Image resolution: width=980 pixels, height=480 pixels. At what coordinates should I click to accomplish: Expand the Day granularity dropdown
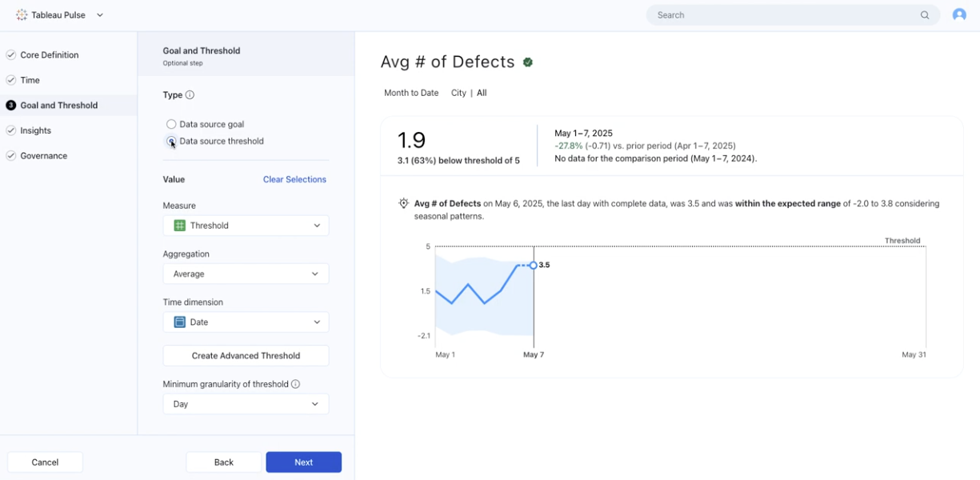246,404
